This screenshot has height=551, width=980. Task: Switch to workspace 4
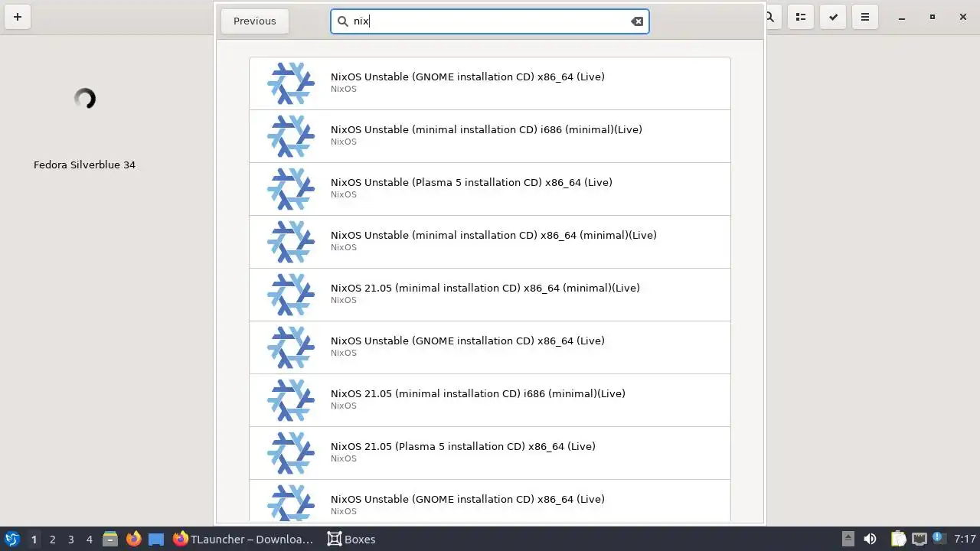pyautogui.click(x=89, y=540)
